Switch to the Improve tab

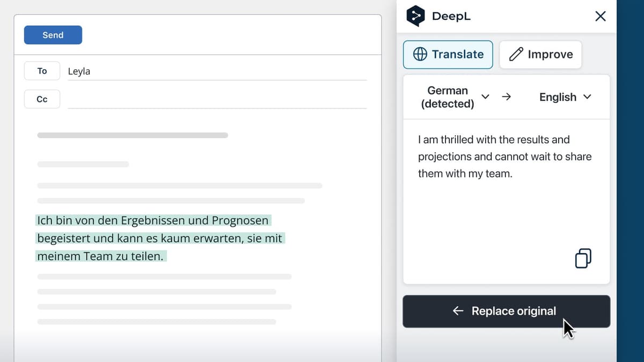[540, 54]
